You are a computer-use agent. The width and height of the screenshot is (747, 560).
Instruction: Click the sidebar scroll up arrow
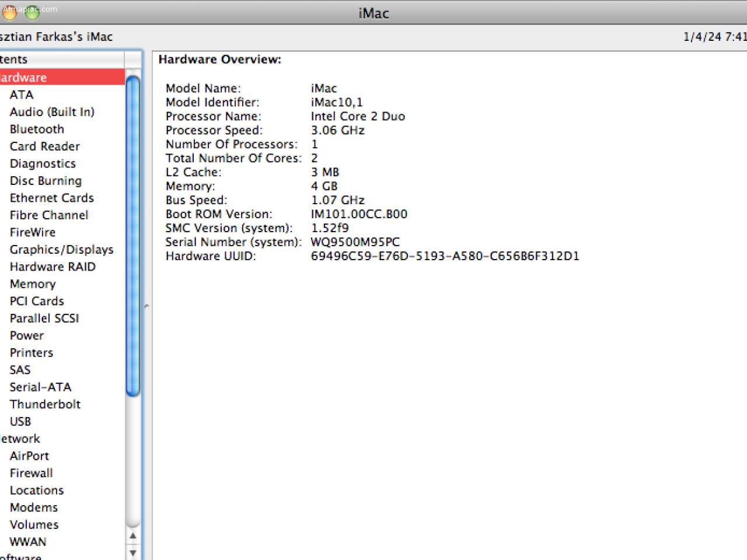tap(133, 535)
